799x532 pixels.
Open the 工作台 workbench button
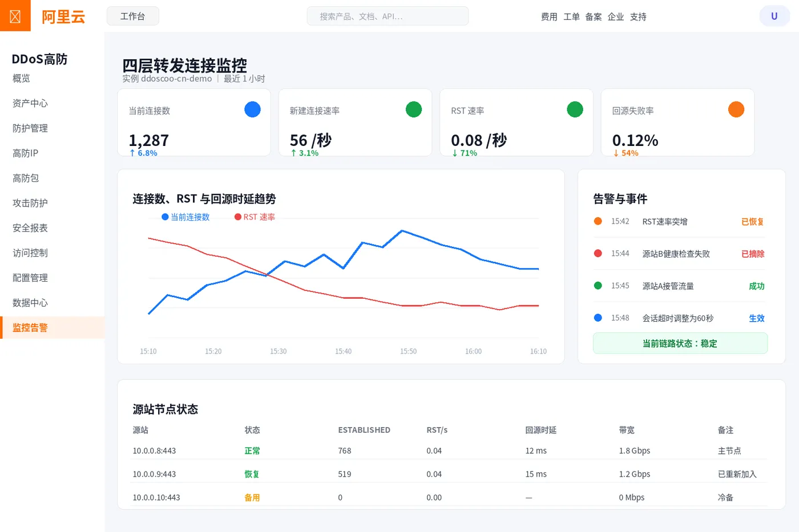132,17
